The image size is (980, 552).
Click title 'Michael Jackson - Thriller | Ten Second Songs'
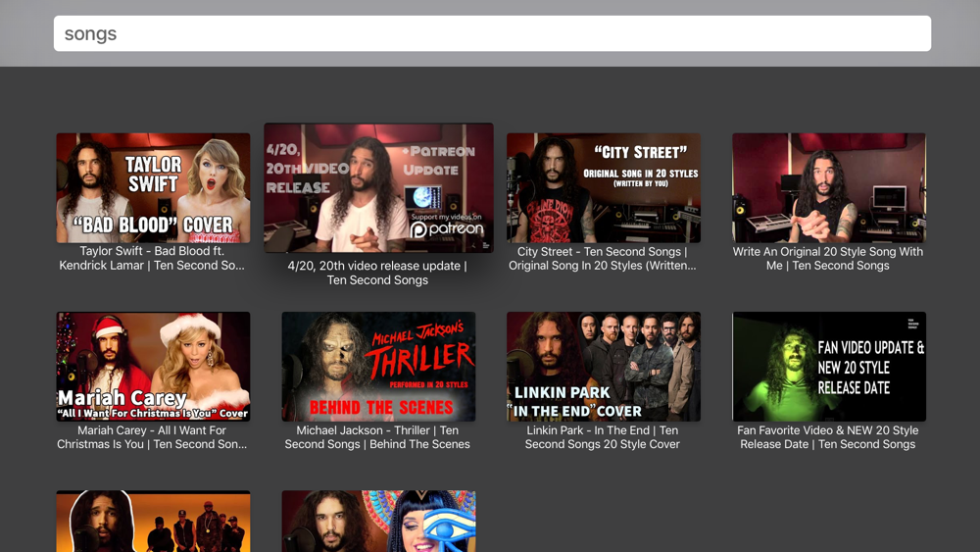point(377,437)
